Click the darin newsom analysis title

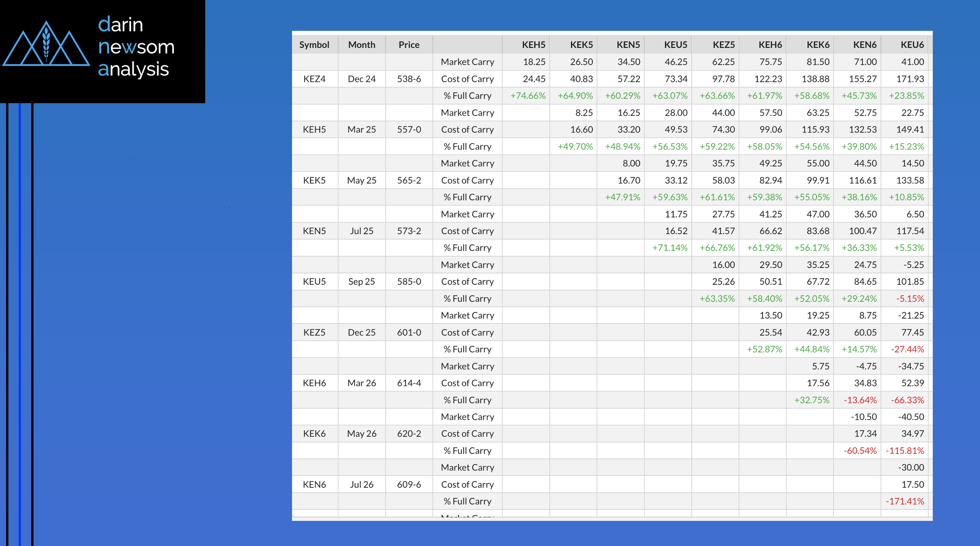136,47
